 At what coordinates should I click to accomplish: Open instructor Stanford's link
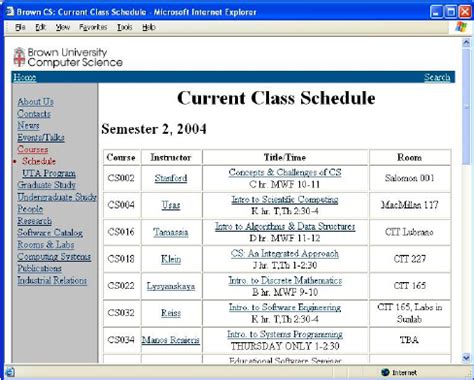171,178
